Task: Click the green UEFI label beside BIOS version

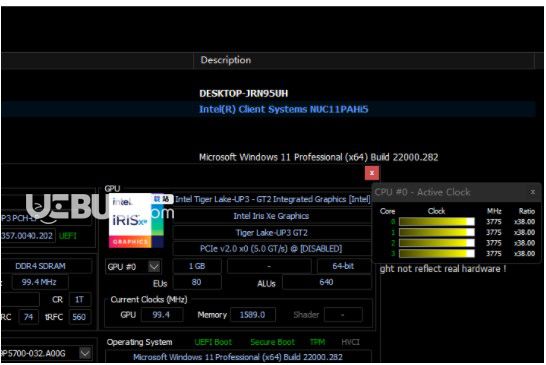Action: 68,236
